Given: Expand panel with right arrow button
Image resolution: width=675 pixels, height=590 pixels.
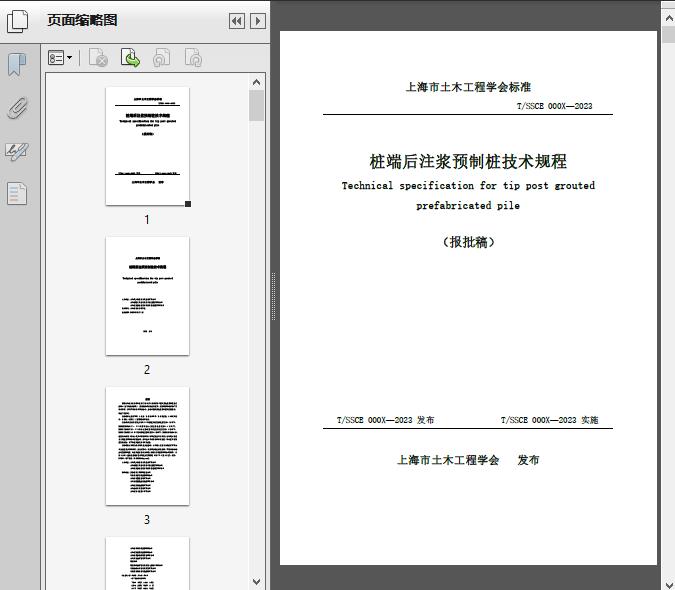Looking at the screenshot, I should pos(257,21).
